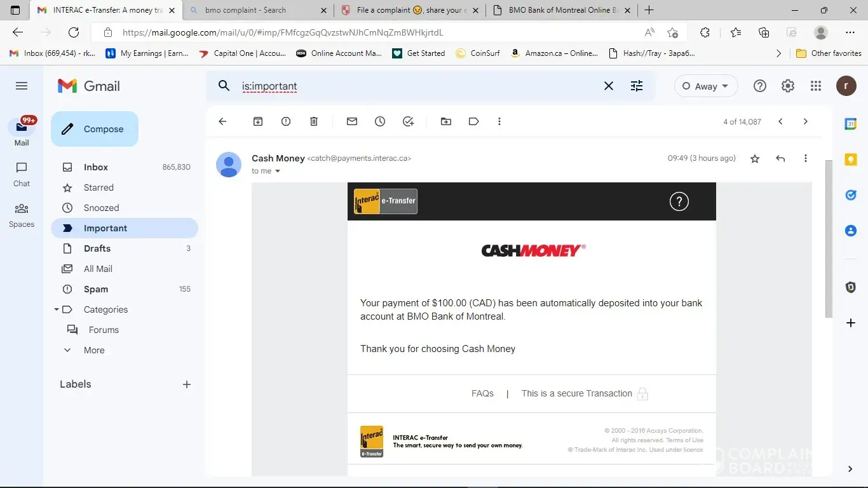The image size is (868, 488).
Task: Open the Spam folder
Action: click(125, 289)
